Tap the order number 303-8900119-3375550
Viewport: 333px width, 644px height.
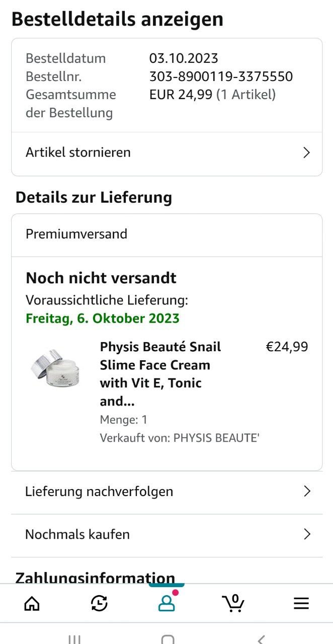pyautogui.click(x=221, y=76)
